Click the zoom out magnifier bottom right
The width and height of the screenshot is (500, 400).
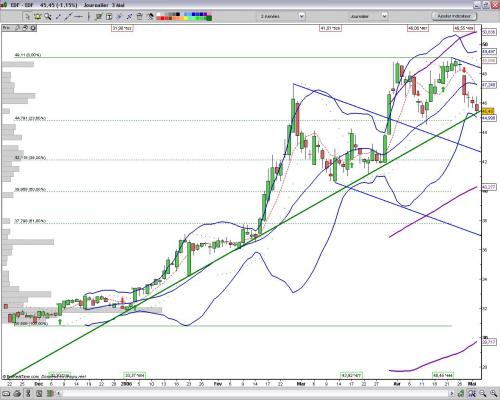483,393
